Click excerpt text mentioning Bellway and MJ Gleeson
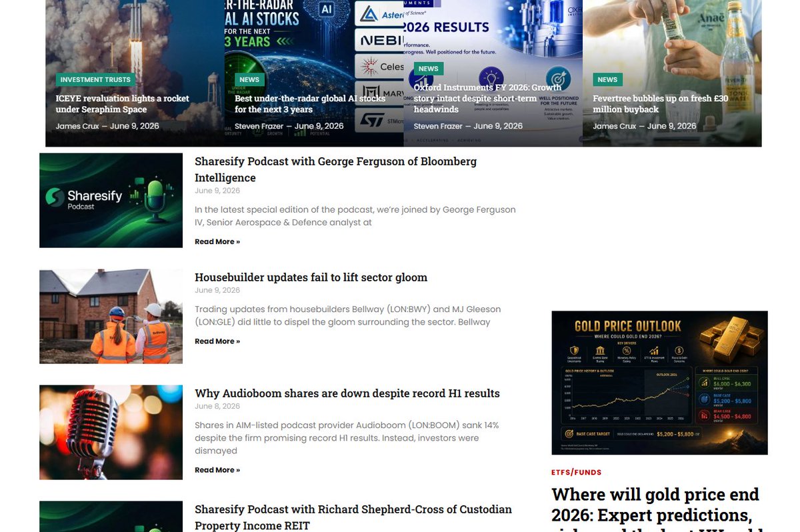This screenshot has height=532, width=800. click(x=347, y=315)
